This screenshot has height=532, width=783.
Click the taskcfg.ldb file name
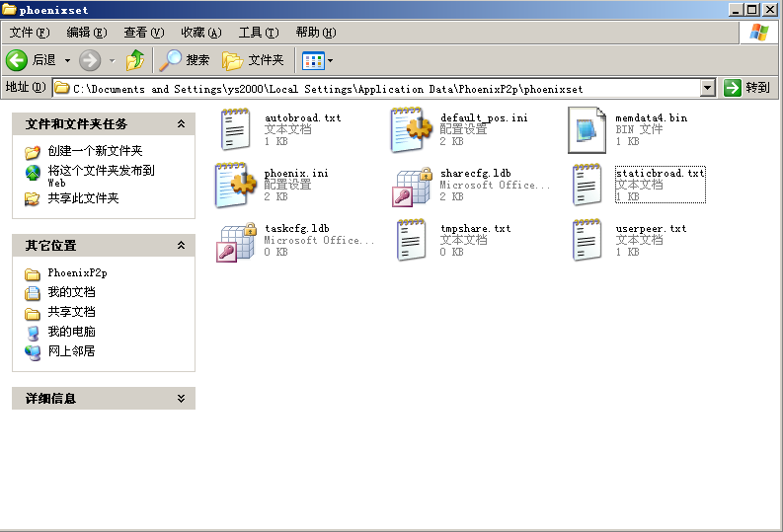(296, 229)
